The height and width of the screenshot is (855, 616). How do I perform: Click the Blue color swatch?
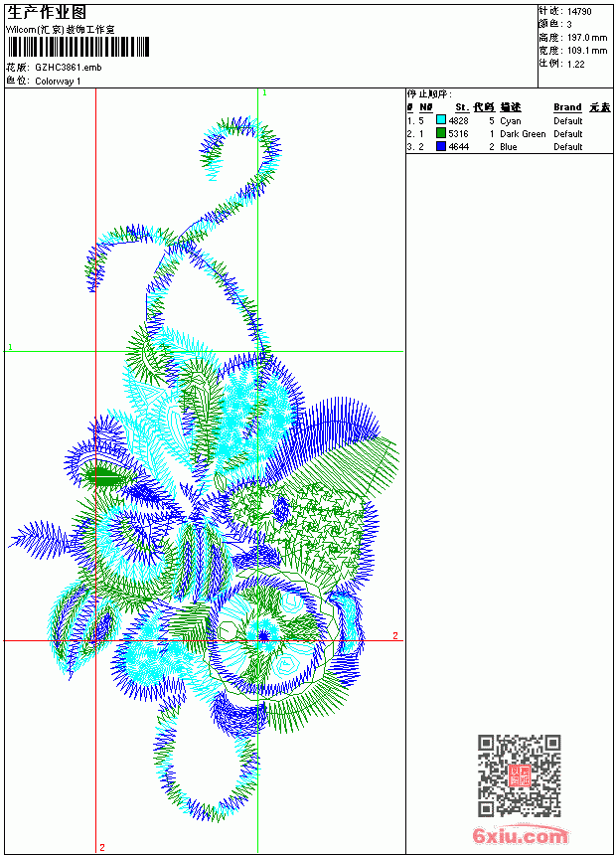(441, 146)
